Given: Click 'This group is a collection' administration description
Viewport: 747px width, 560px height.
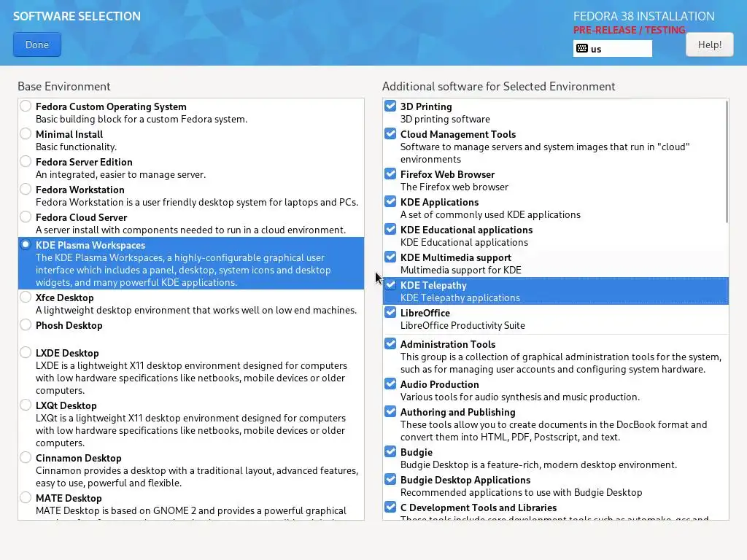Looking at the screenshot, I should click(x=561, y=363).
